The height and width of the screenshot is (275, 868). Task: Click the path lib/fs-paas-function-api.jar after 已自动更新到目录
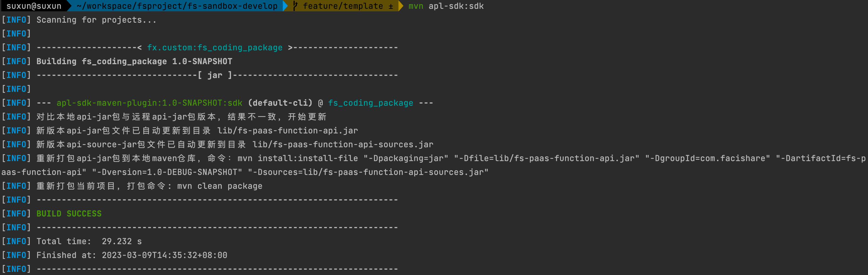click(288, 131)
